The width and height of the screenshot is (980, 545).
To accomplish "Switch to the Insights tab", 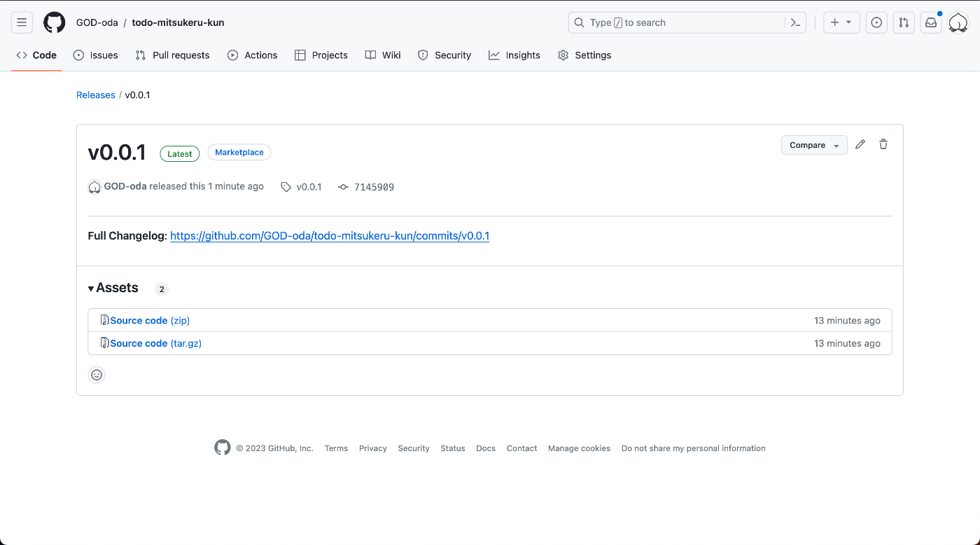I will click(514, 55).
